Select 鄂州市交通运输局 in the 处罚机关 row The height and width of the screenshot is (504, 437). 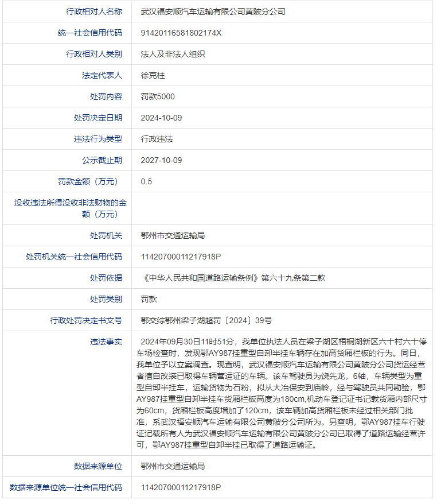[x=173, y=235]
